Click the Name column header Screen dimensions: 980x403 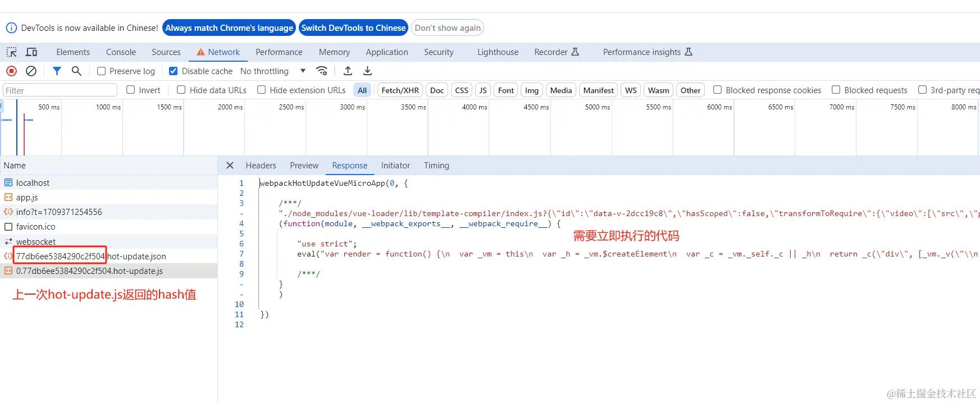coord(108,166)
